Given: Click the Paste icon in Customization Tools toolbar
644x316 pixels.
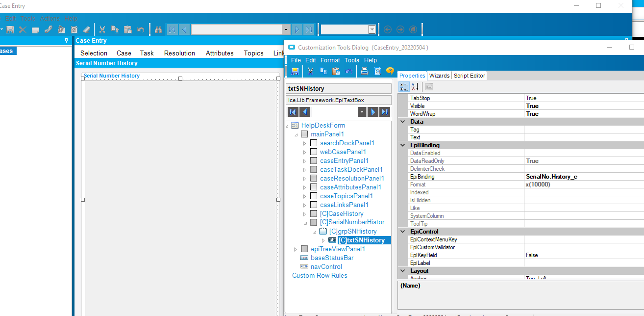Looking at the screenshot, I should click(x=336, y=71).
